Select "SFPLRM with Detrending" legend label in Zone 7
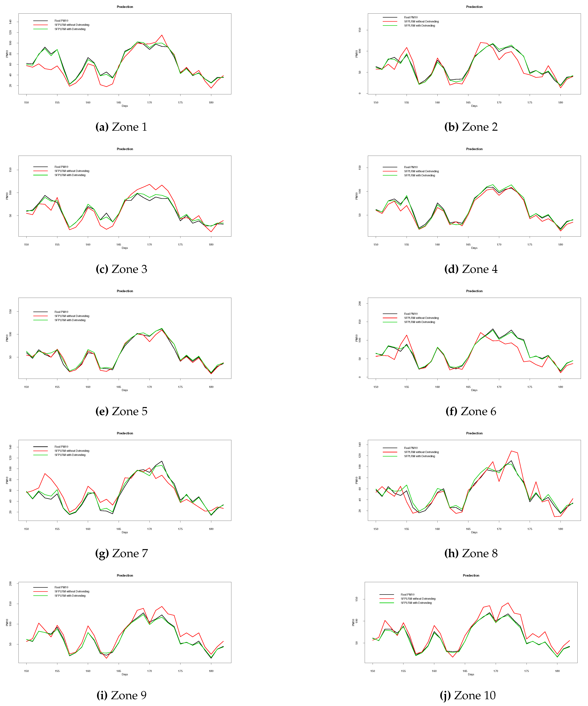The image size is (588, 706). tap(70, 455)
